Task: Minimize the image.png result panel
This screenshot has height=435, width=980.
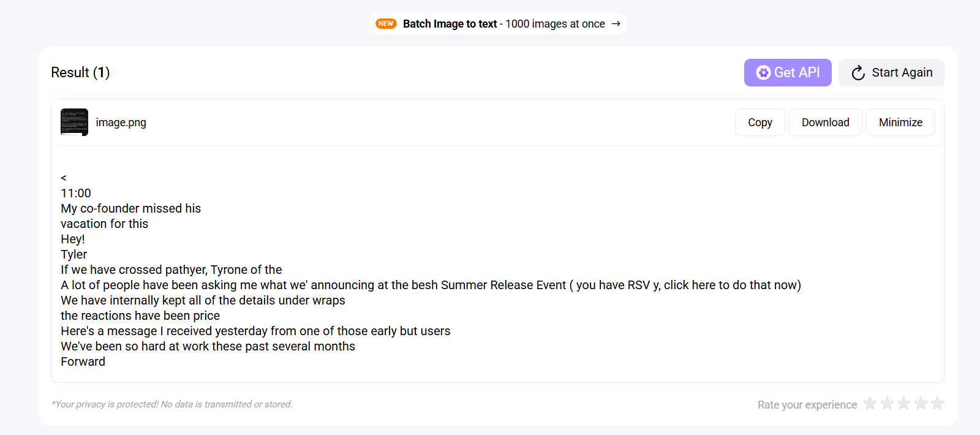Action: pos(900,123)
